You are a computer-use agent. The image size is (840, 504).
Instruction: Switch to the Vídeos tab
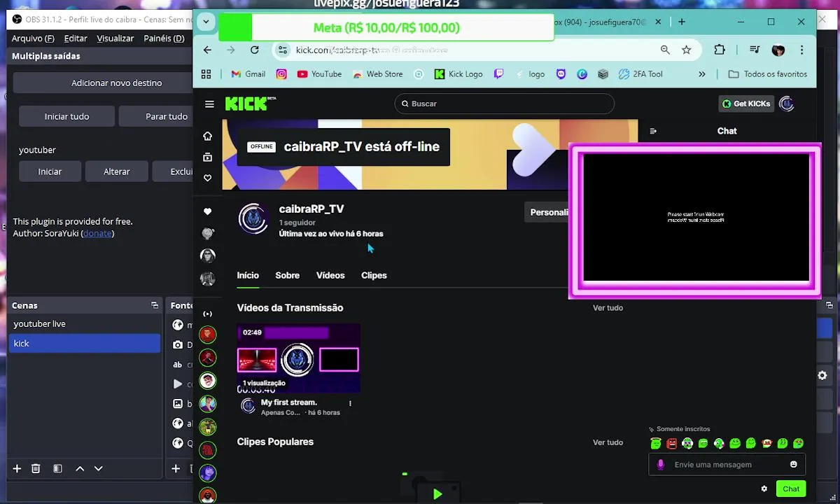(x=330, y=275)
